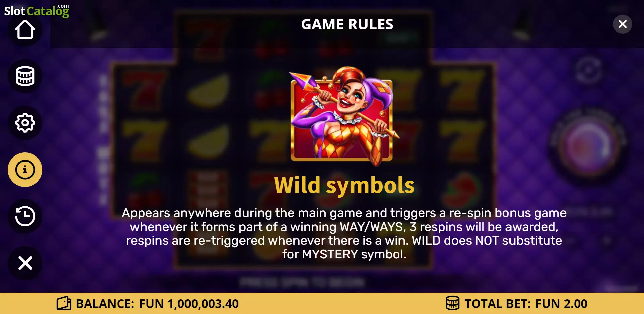Click the BALANCE: label in bottom bar
The width and height of the screenshot is (644, 314).
[105, 304]
